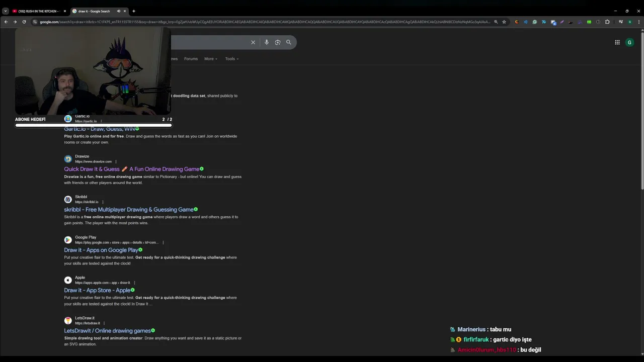Screen dimensions: 644x362
Task: Click the green badge beside skribbl title
Action: (196, 209)
